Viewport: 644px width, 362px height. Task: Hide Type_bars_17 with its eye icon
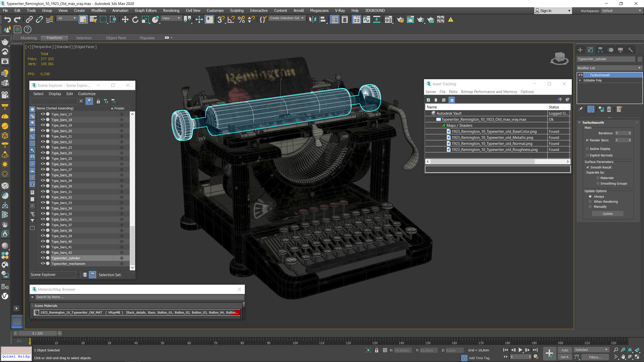click(x=43, y=114)
